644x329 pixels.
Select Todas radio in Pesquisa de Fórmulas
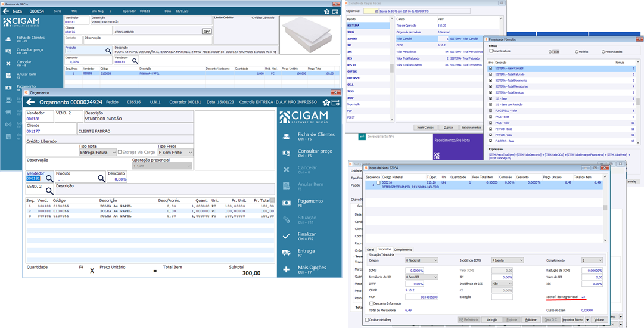click(x=550, y=52)
